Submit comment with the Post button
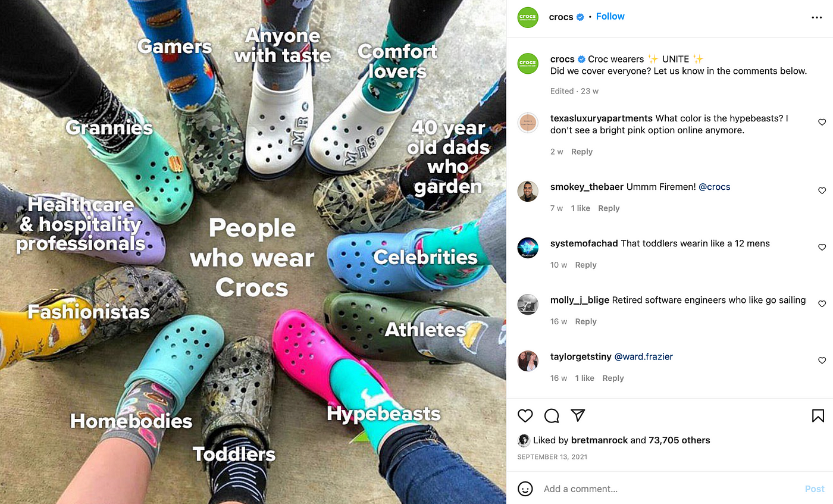Screen dimensions: 833x504 point(815,489)
